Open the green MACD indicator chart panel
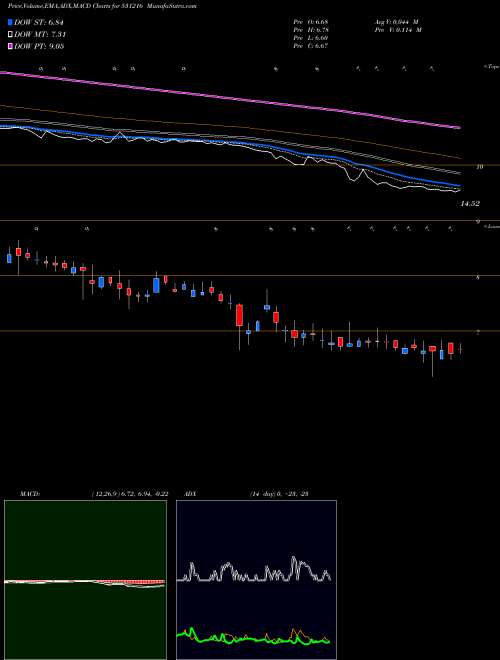The image size is (500, 660). click(85, 580)
